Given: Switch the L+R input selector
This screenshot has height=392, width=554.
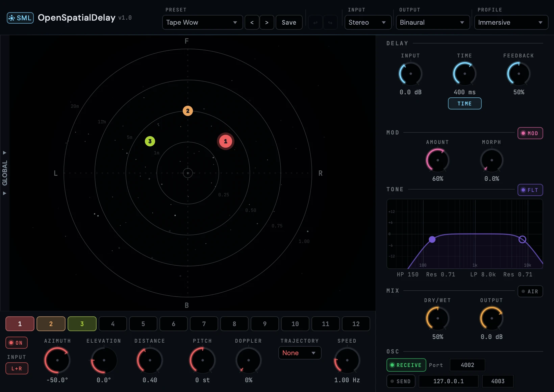Looking at the screenshot, I should (x=17, y=368).
